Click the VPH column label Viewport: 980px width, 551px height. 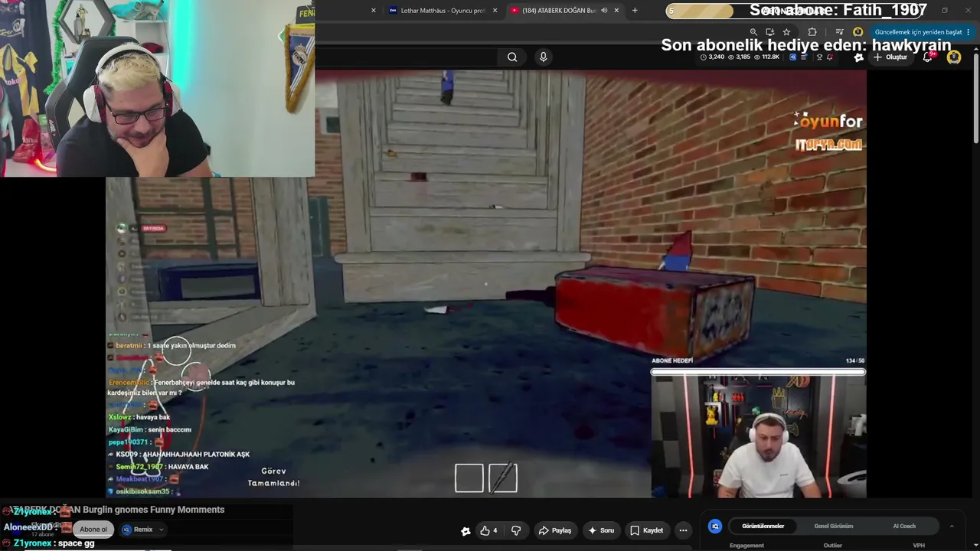919,546
